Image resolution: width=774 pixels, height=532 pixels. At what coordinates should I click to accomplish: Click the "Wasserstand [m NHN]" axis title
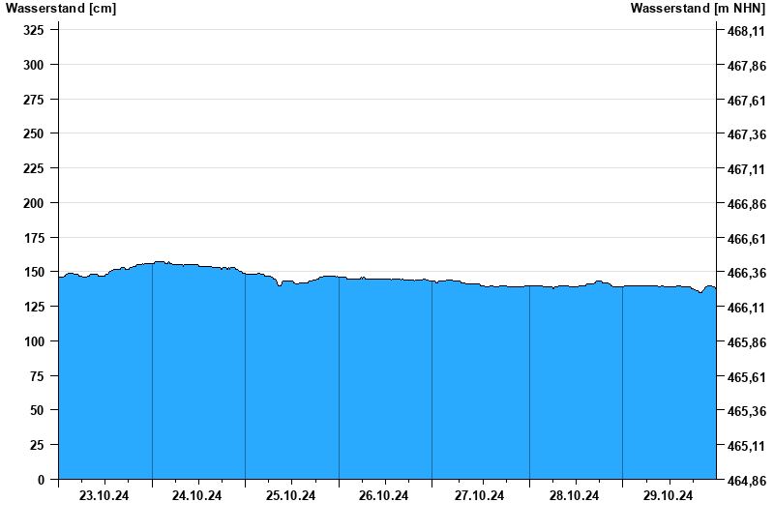click(x=698, y=9)
